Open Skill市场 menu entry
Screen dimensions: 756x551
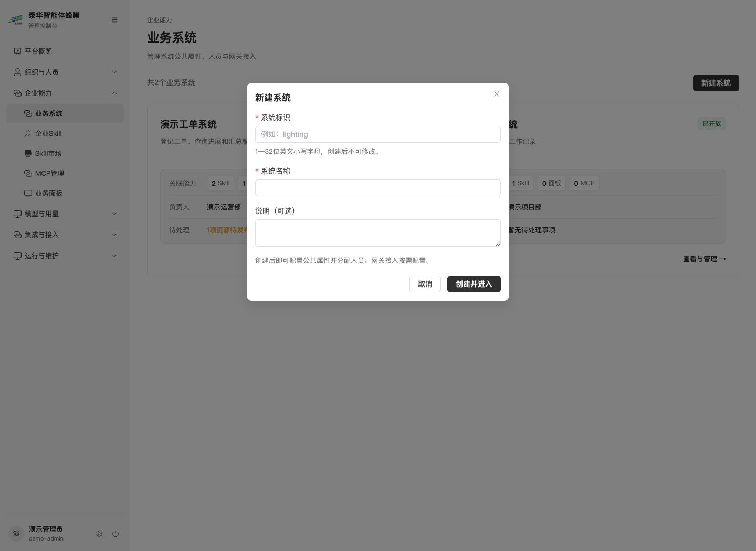65,153
